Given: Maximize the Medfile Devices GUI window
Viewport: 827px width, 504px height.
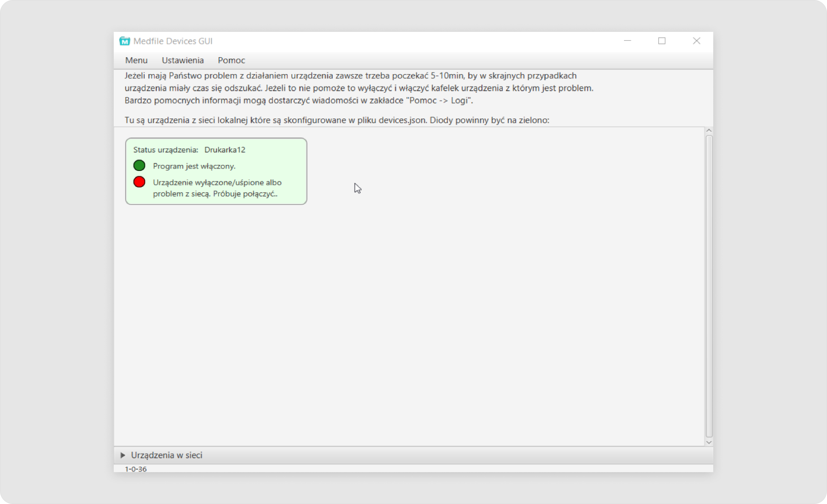Looking at the screenshot, I should [x=662, y=41].
